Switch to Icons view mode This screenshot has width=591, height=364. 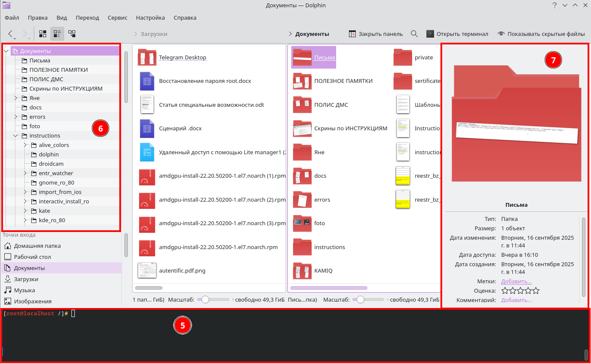(43, 34)
